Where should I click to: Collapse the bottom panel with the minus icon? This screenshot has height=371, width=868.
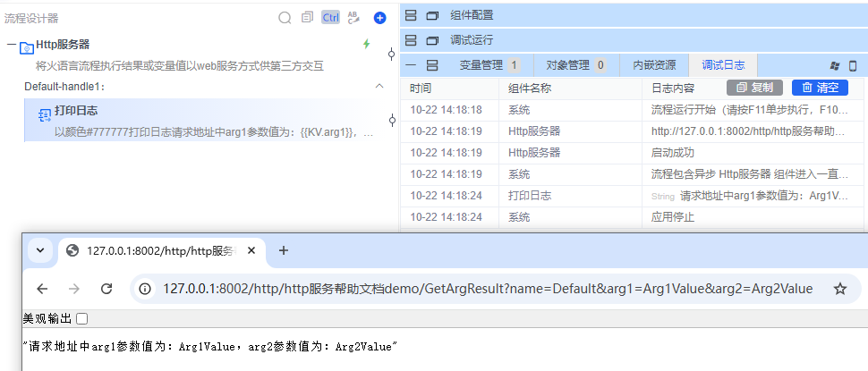(411, 65)
